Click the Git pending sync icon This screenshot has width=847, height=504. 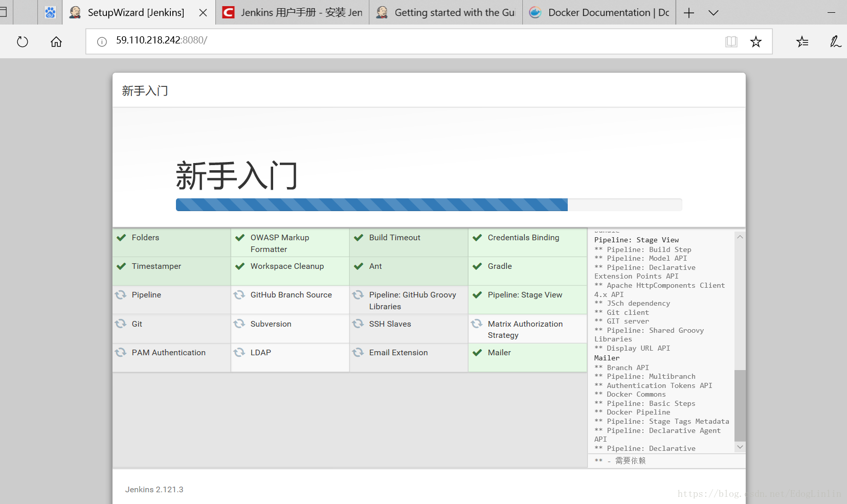(x=121, y=324)
